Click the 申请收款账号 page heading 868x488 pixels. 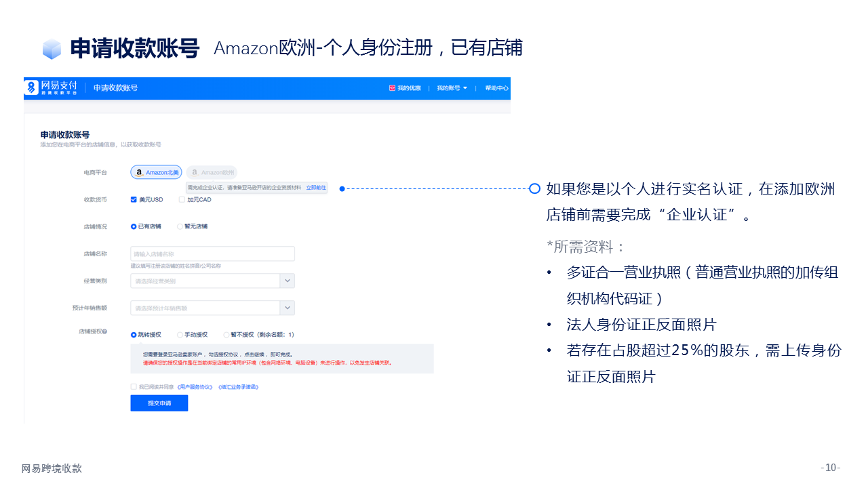point(64,135)
